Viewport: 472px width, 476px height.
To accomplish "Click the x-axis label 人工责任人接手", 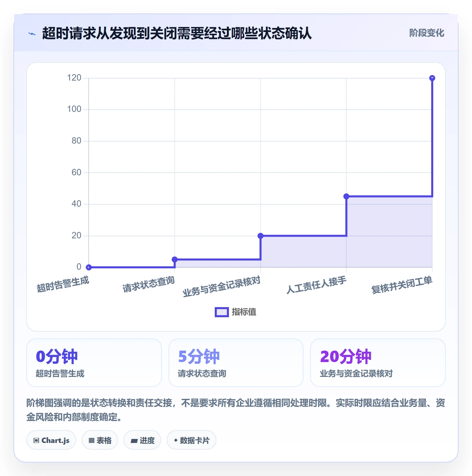I will 316,285.
